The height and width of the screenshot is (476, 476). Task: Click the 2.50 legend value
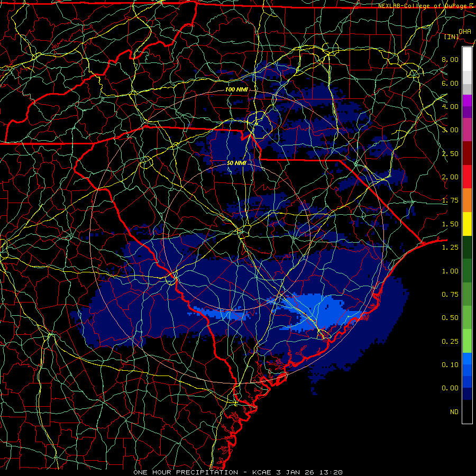[450, 153]
